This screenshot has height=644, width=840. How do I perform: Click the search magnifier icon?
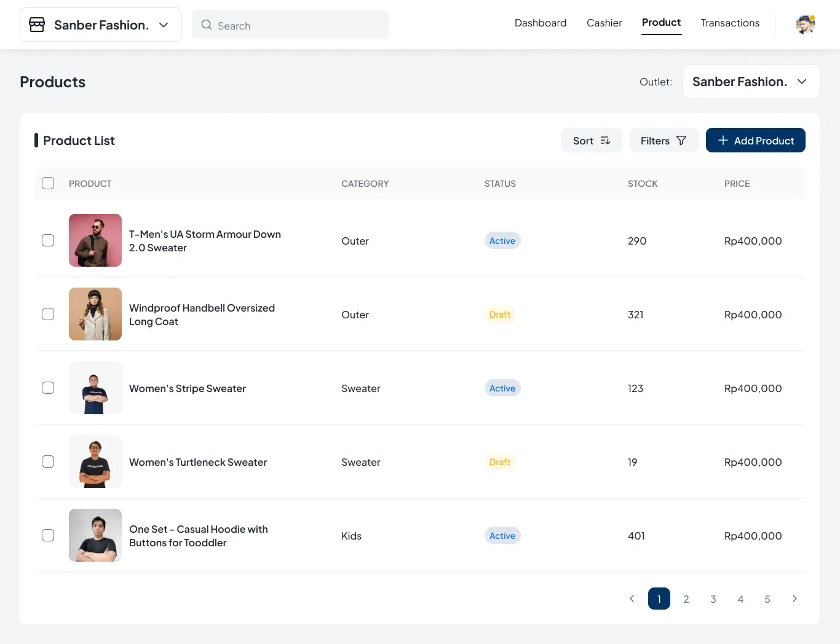(207, 25)
